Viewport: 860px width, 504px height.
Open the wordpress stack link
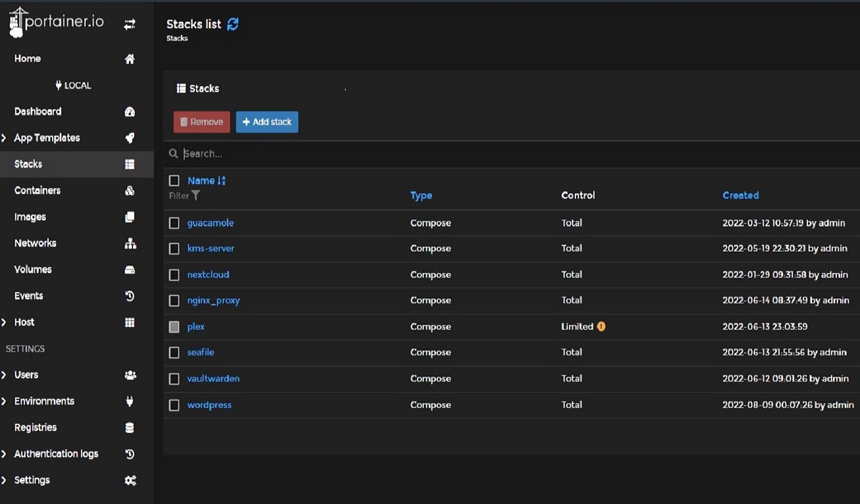click(x=209, y=405)
